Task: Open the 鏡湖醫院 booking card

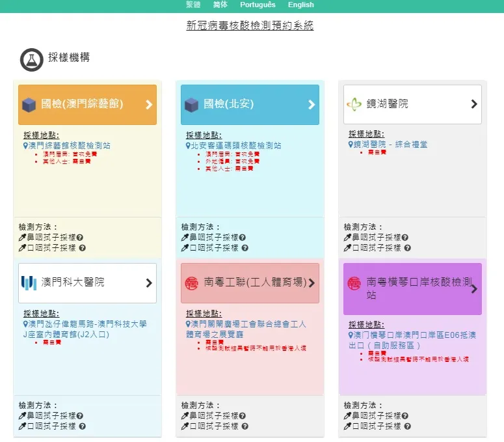Action: [412, 104]
